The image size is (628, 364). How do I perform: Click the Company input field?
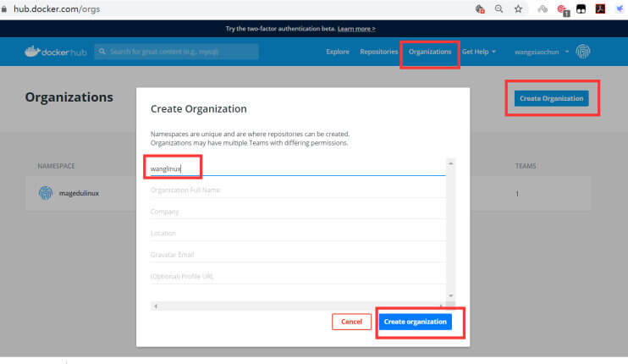298,212
